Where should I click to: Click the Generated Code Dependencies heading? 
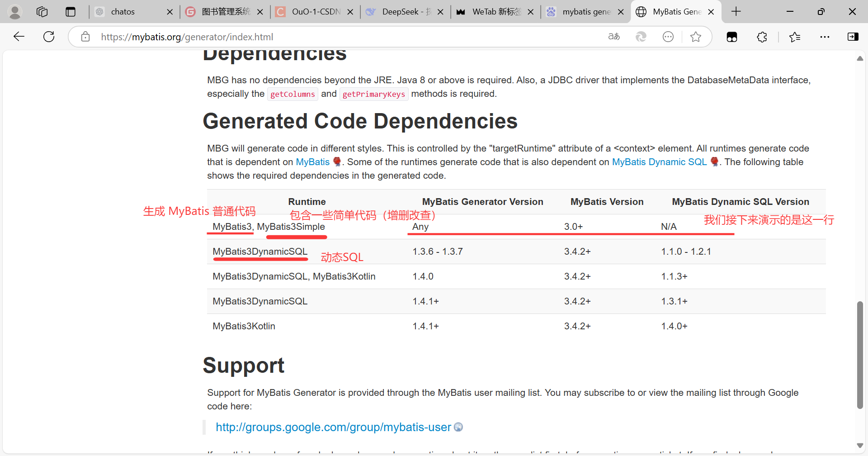coord(360,121)
